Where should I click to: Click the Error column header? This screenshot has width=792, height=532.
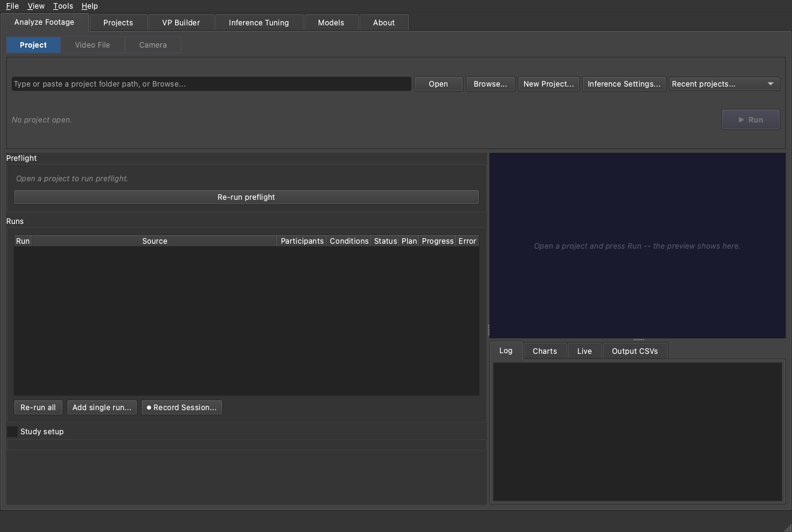[x=467, y=241]
